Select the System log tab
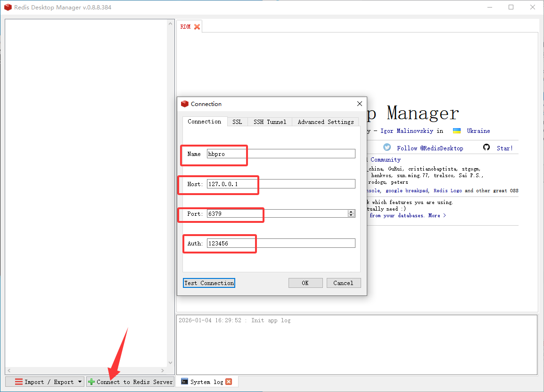The height and width of the screenshot is (392, 544). [206, 382]
